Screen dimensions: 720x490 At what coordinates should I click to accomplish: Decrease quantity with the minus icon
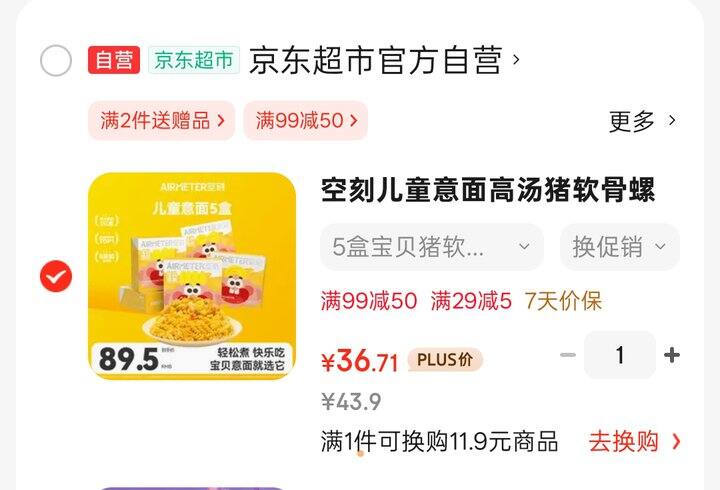coord(568,355)
